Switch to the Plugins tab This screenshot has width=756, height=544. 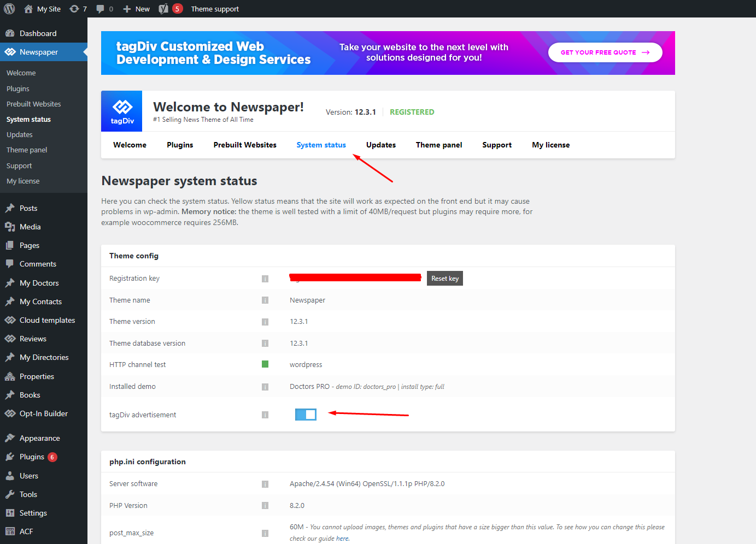pos(180,145)
